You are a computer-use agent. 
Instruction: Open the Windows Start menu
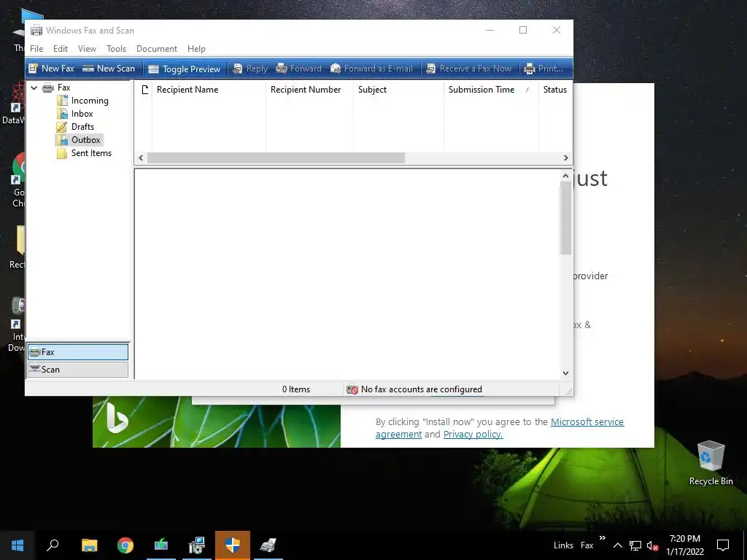[x=18, y=545]
